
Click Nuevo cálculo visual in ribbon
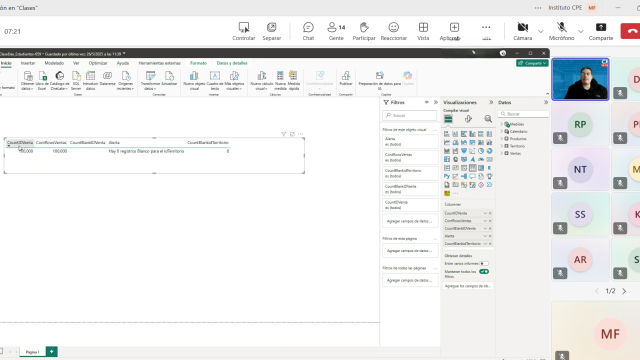pyautogui.click(x=262, y=80)
